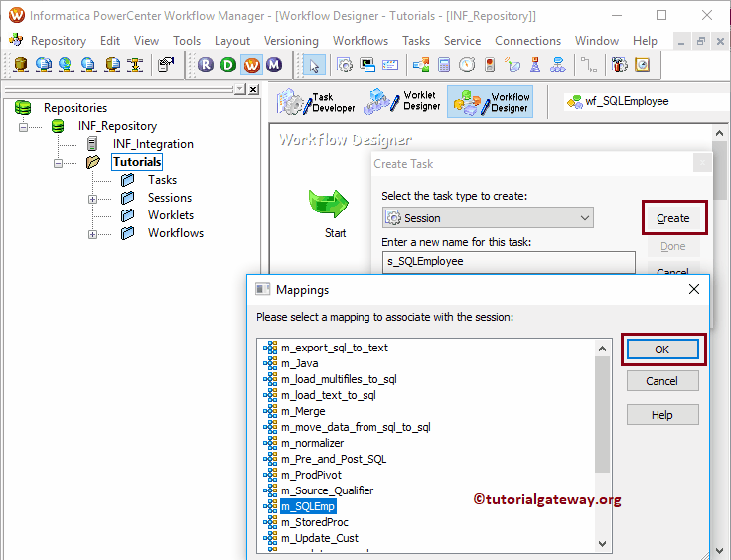The height and width of the screenshot is (560, 731).
Task: Click the Start task green arrow icon
Action: coord(329,204)
